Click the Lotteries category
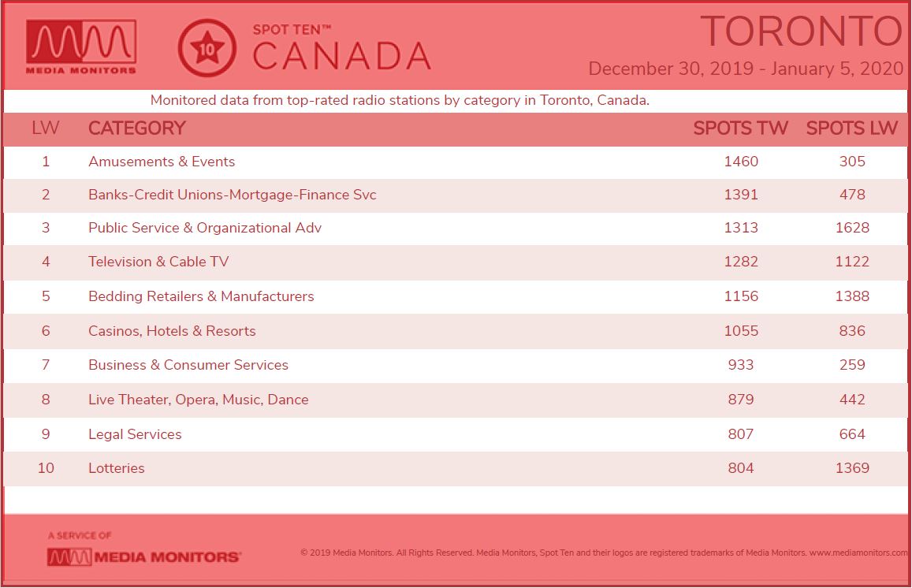The width and height of the screenshot is (912, 588). pos(117,468)
